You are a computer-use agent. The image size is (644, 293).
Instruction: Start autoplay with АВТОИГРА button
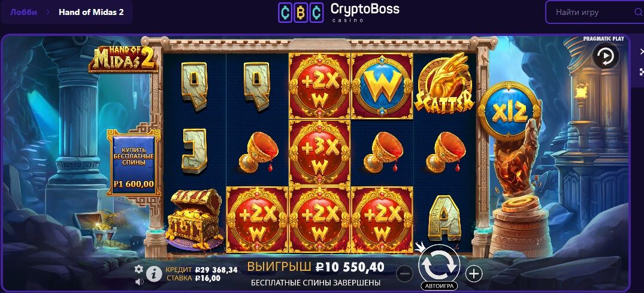439,286
